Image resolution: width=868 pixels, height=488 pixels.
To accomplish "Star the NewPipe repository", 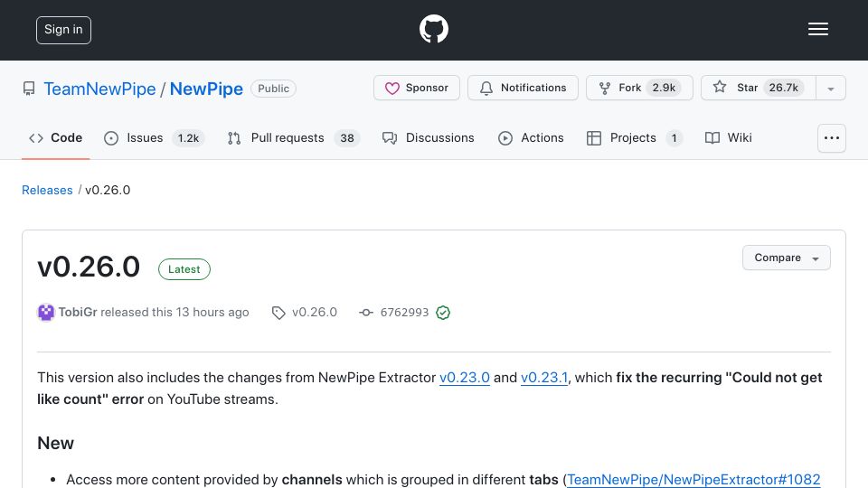I will click(x=759, y=88).
